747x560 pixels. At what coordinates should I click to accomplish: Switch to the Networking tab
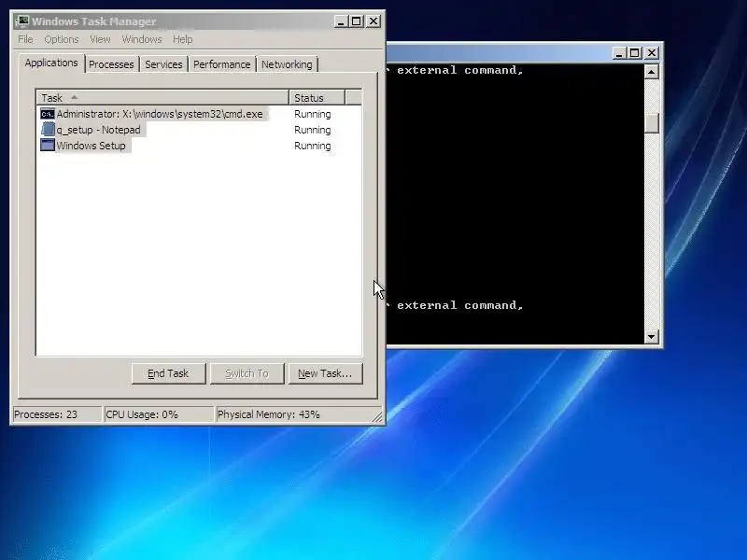(x=287, y=64)
